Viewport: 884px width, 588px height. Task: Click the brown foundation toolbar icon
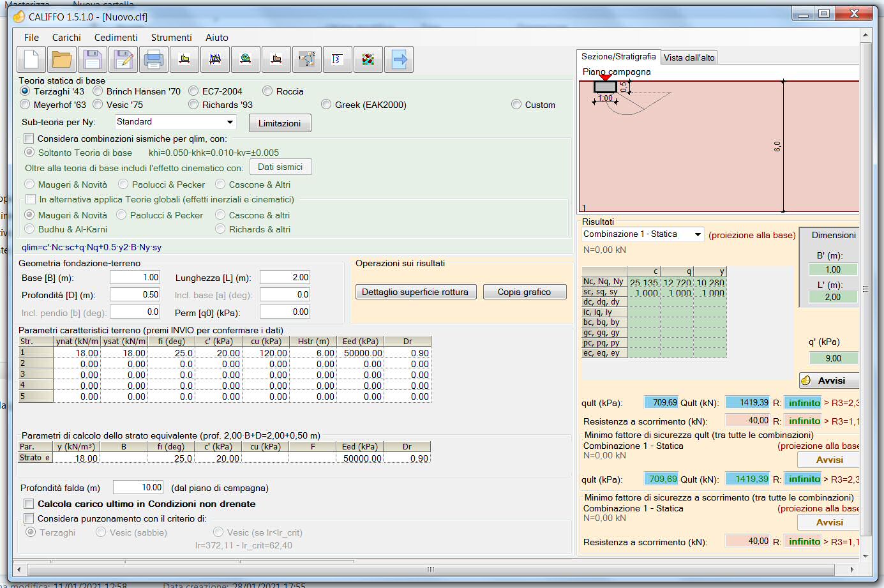[x=276, y=59]
